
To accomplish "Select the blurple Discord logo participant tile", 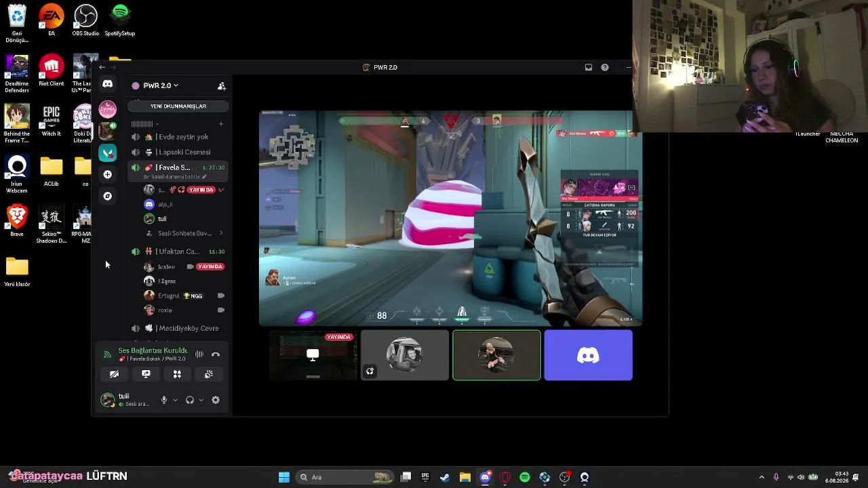I will tap(588, 355).
